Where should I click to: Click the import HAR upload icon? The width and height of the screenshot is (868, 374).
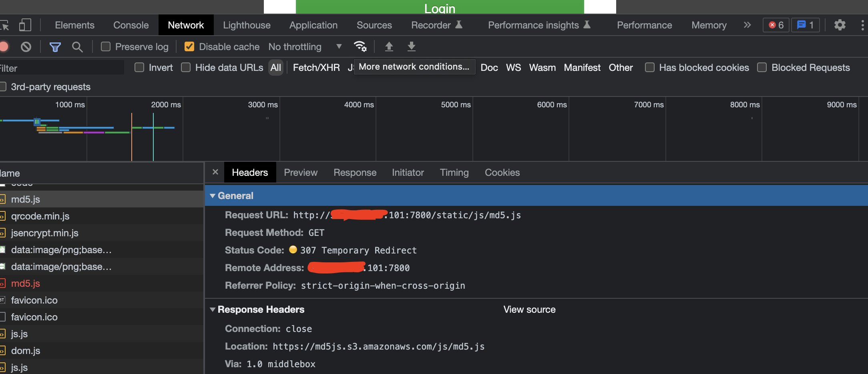click(389, 46)
